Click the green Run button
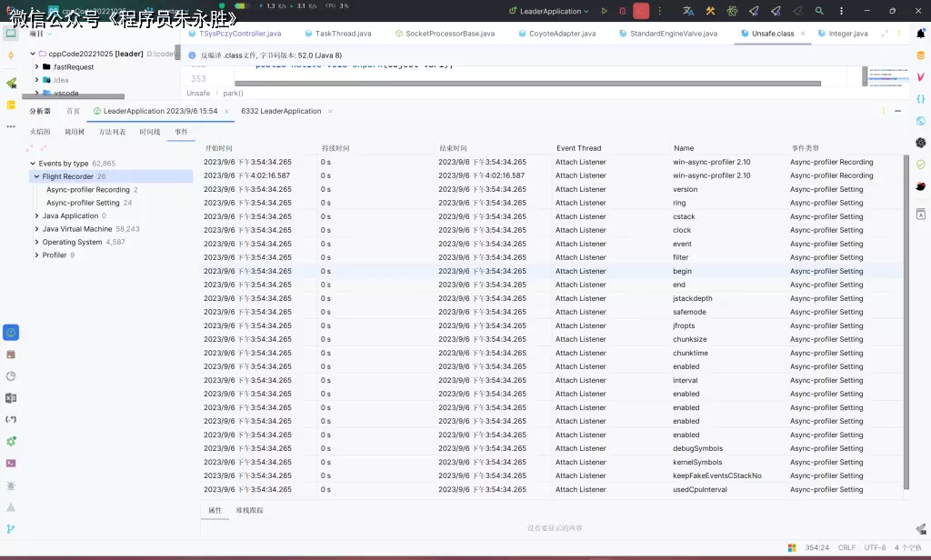The height and width of the screenshot is (560, 931). (x=604, y=11)
